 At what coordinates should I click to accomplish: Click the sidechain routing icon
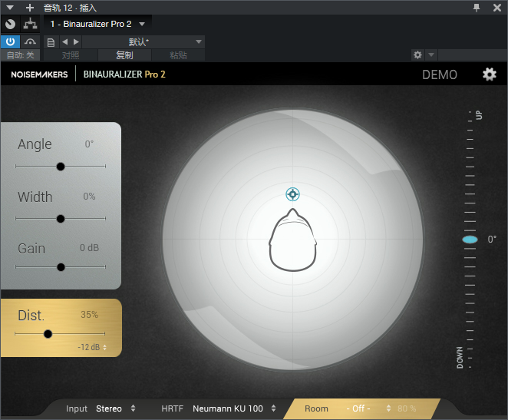tap(30, 24)
